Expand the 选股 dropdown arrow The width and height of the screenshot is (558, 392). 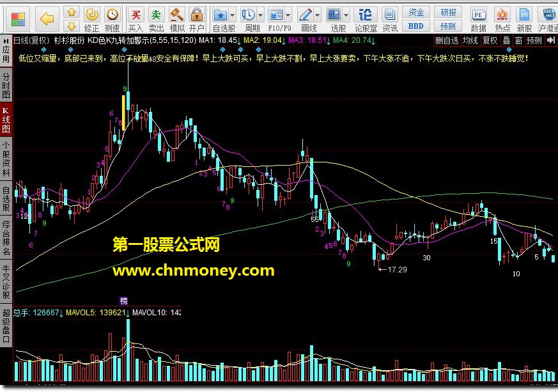pos(346,15)
